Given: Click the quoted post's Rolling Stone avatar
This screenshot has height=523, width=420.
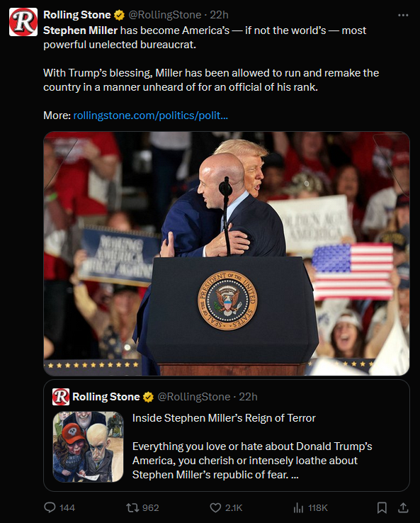Looking at the screenshot, I should coord(61,397).
